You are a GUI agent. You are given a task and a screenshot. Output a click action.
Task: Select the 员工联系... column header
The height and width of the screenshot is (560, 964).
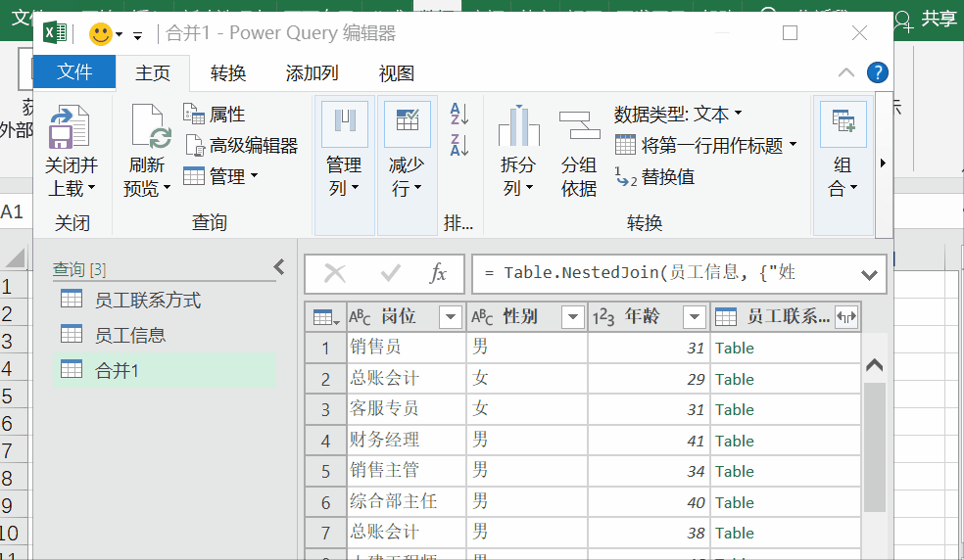(787, 316)
